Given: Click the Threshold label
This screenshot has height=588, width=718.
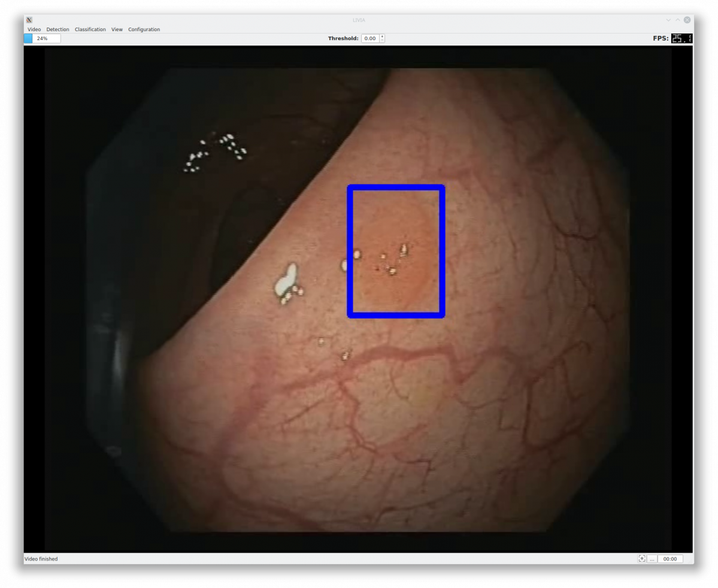Looking at the screenshot, I should pos(343,38).
